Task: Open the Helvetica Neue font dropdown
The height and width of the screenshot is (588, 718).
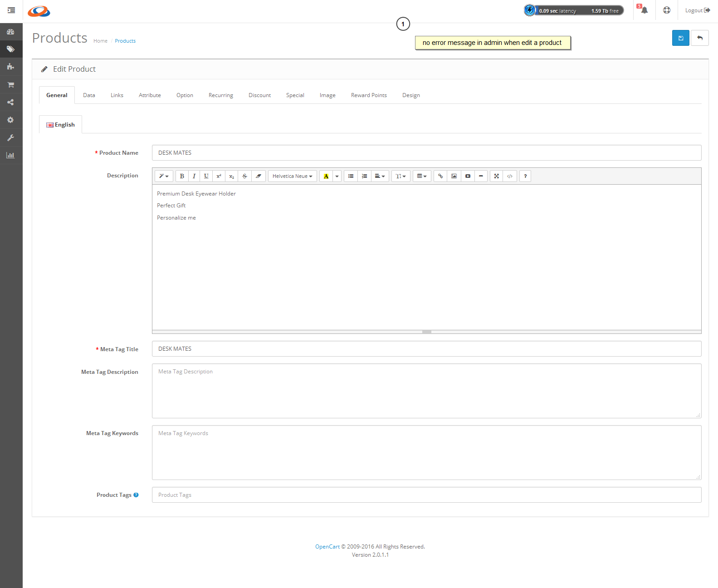Action: [x=293, y=176]
